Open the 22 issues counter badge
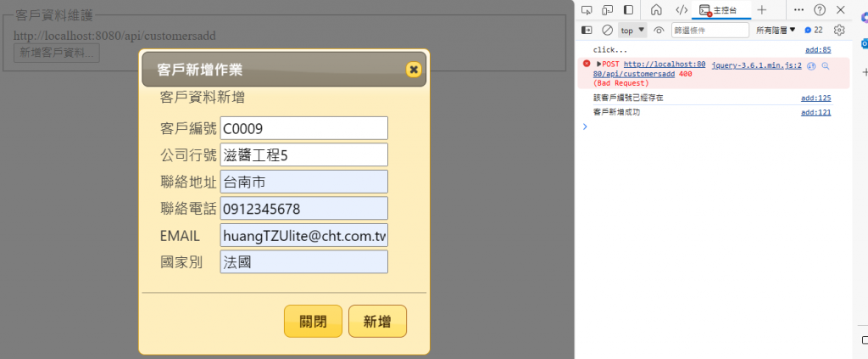 pyautogui.click(x=813, y=30)
